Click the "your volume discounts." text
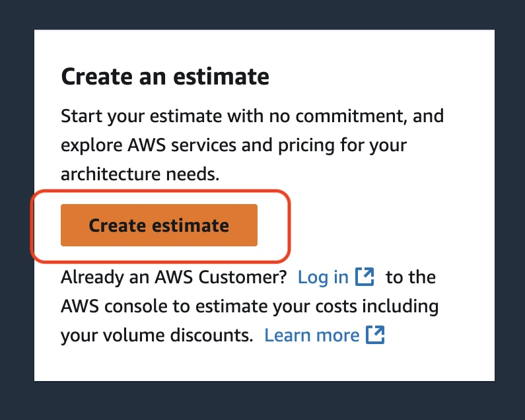Viewport: 525px width, 420px height. pyautogui.click(x=157, y=335)
